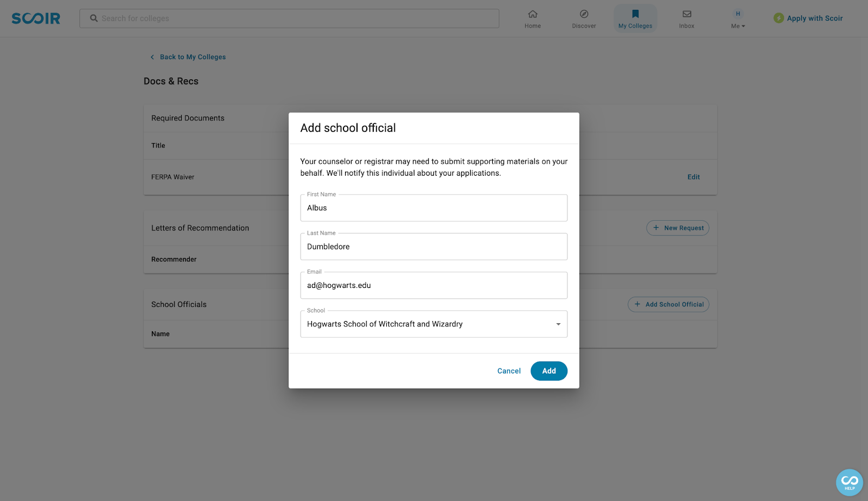Open the Discover compass tab

click(584, 19)
